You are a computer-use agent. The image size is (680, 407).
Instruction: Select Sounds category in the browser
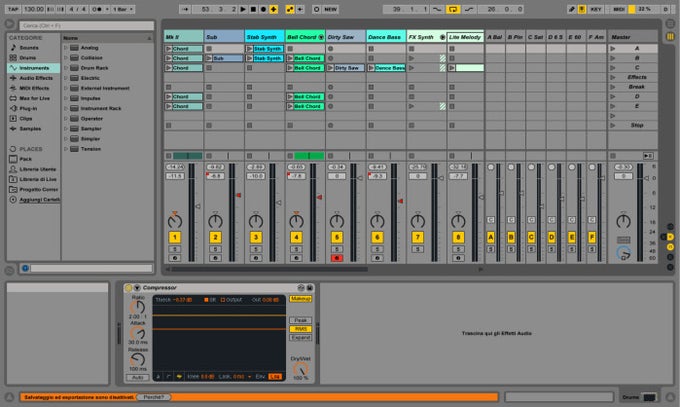pyautogui.click(x=29, y=47)
